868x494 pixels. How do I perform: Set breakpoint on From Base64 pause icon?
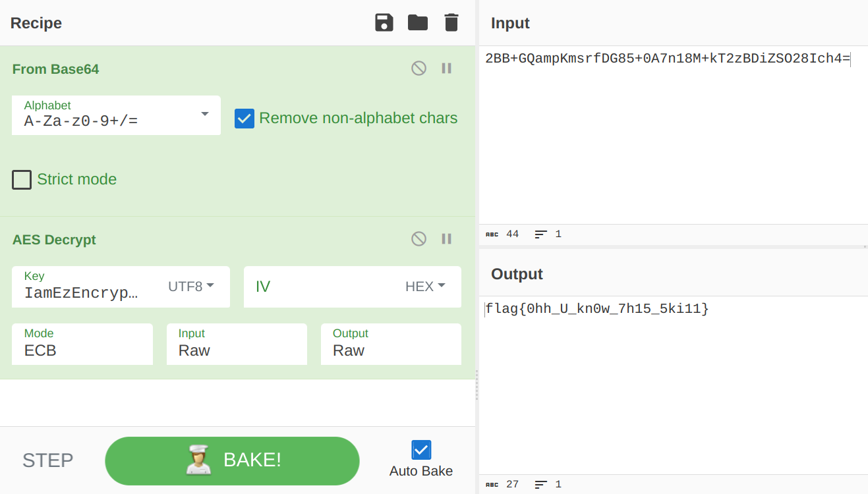tap(447, 69)
